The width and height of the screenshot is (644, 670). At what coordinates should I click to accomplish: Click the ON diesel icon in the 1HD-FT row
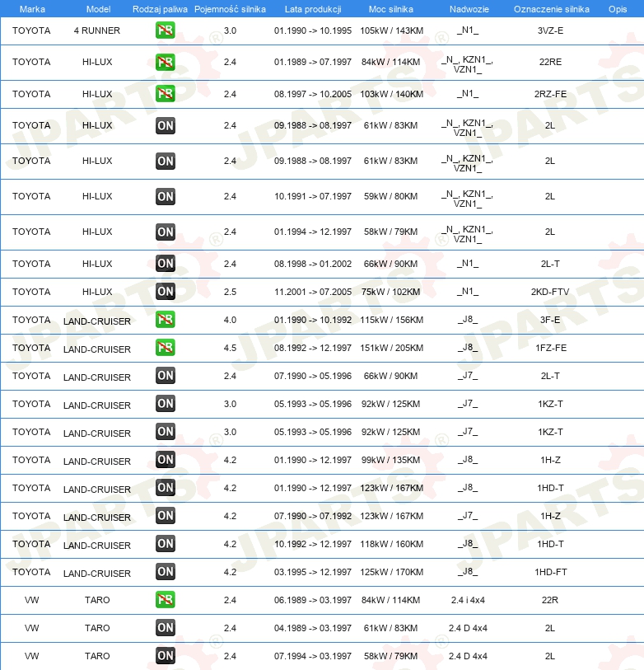tap(165, 572)
